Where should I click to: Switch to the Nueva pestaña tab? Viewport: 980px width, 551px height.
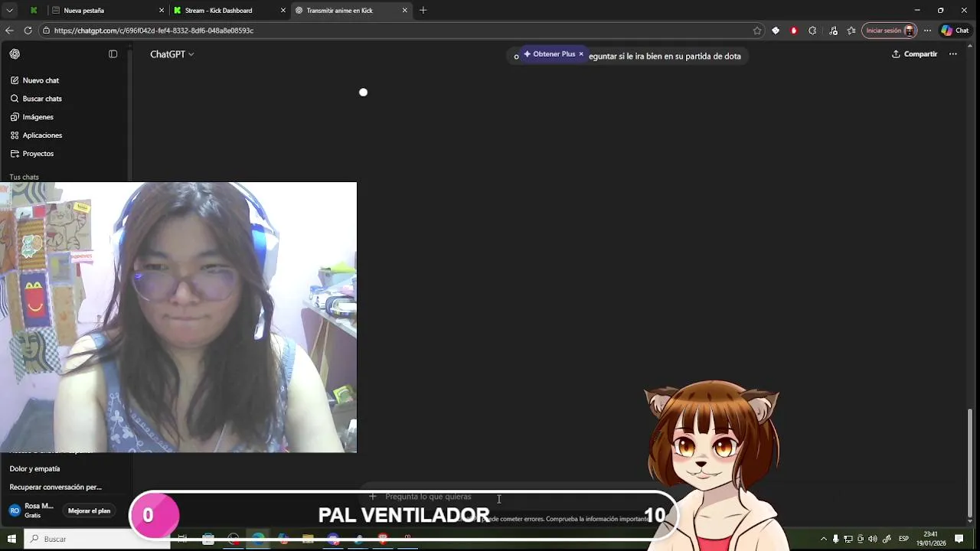[x=107, y=11]
